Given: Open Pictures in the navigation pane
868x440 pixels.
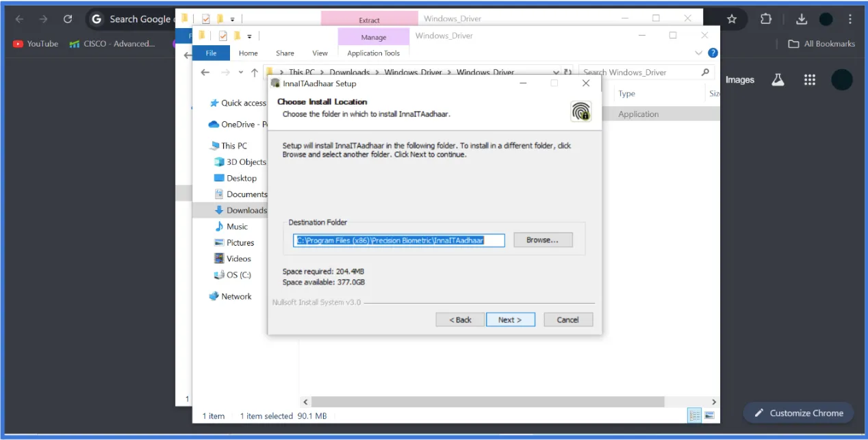Looking at the screenshot, I should point(234,243).
